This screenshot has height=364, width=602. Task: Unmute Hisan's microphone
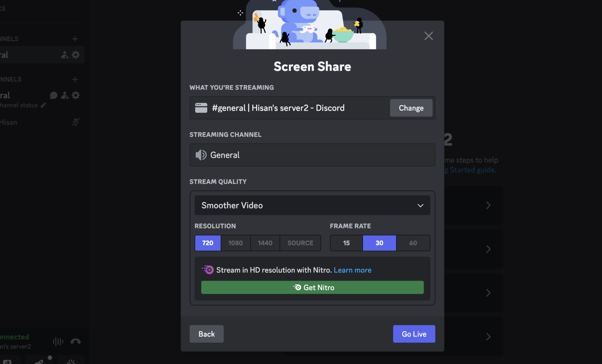[x=75, y=122]
